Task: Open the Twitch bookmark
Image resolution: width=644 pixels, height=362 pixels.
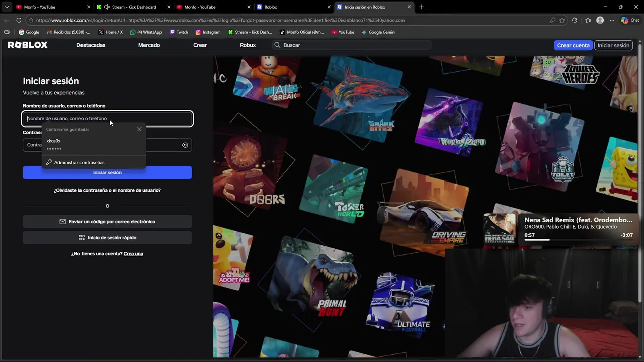Action: pos(179,32)
